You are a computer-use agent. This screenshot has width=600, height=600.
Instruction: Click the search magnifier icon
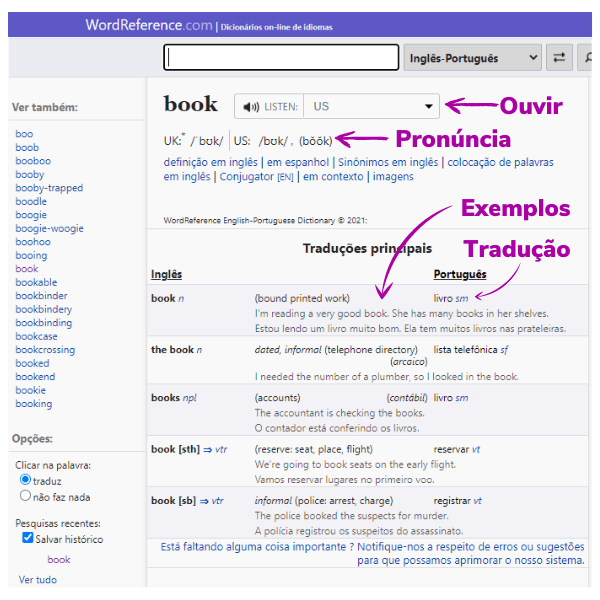[x=591, y=59]
